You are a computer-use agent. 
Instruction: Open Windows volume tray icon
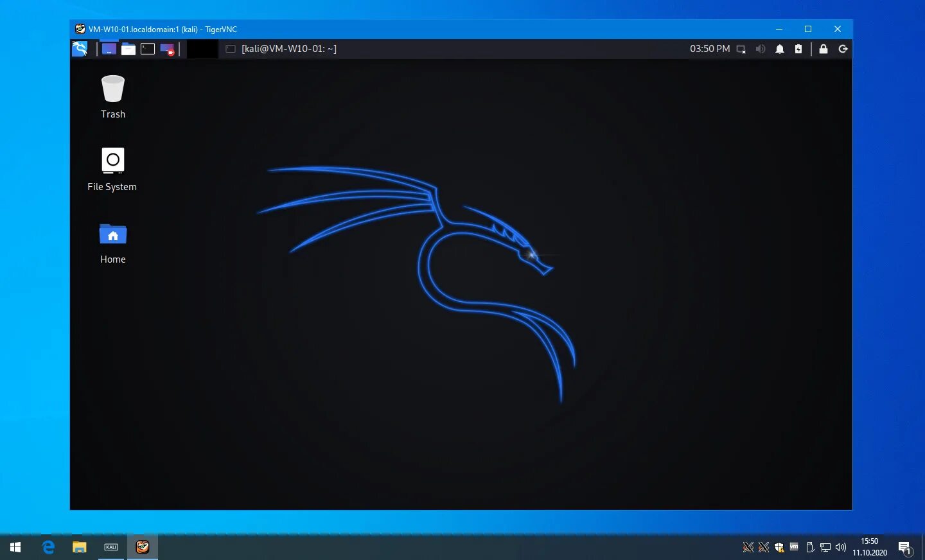[841, 547]
